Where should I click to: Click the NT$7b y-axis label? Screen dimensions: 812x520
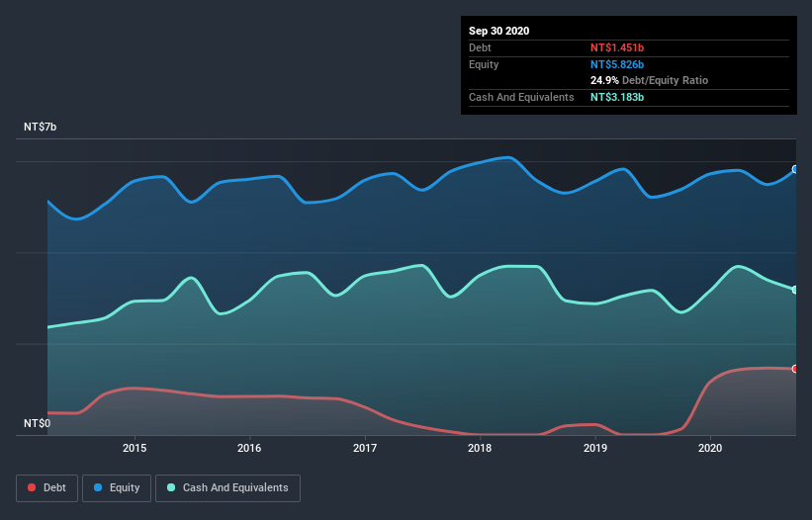(40, 127)
